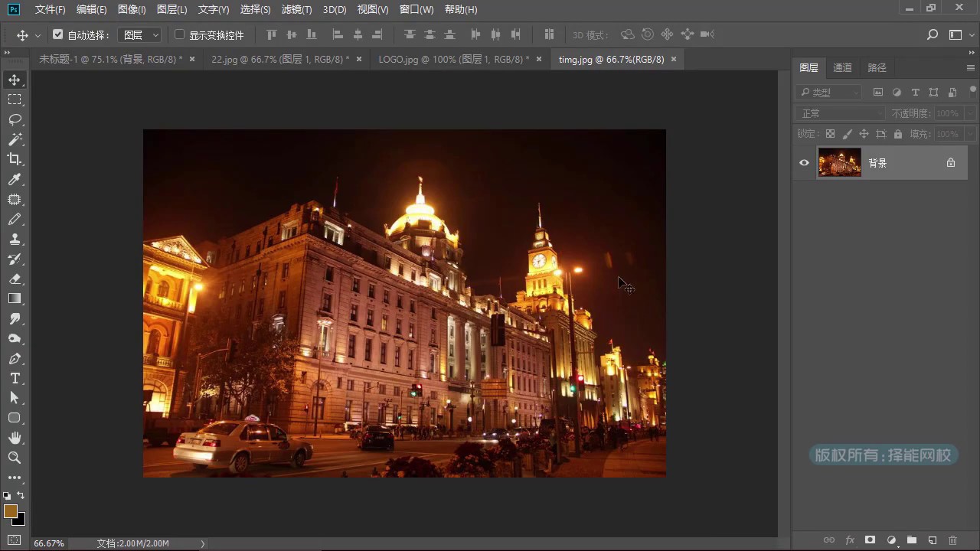Hide the 背景 layer eye icon
This screenshot has height=551, width=980.
[804, 163]
